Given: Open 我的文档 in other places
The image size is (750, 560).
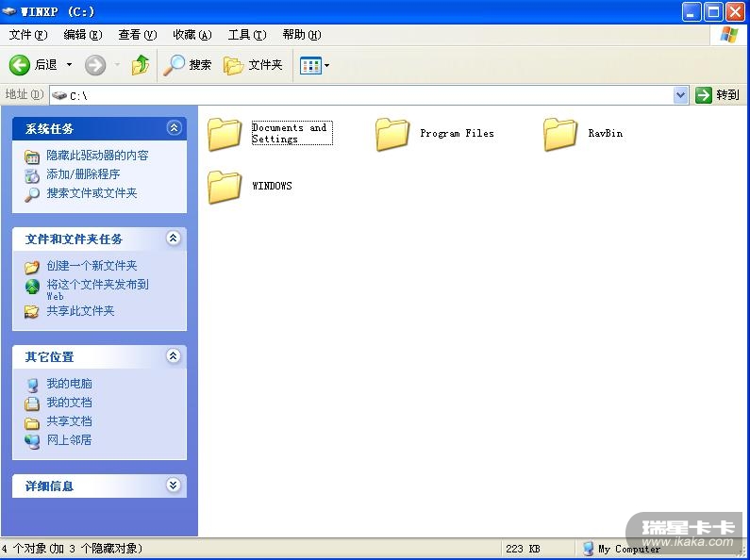Looking at the screenshot, I should click(x=69, y=403).
